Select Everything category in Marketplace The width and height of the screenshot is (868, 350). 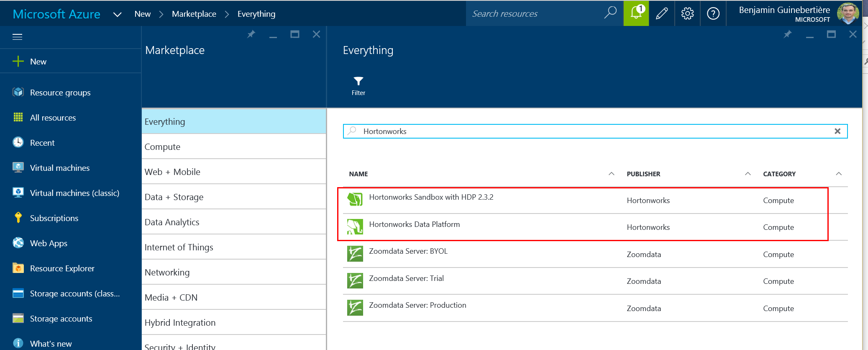point(234,121)
